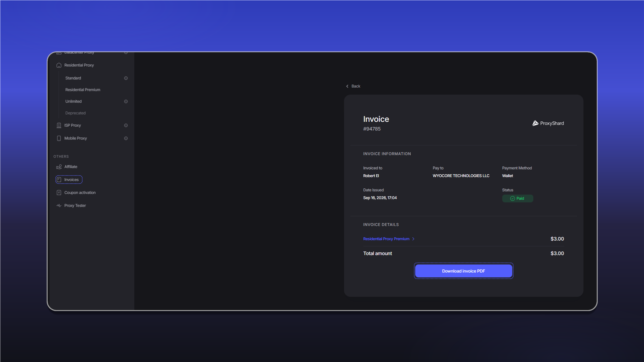Viewport: 644px width, 362px height.
Task: Click the Affiliate icon in sidebar
Action: click(x=59, y=167)
